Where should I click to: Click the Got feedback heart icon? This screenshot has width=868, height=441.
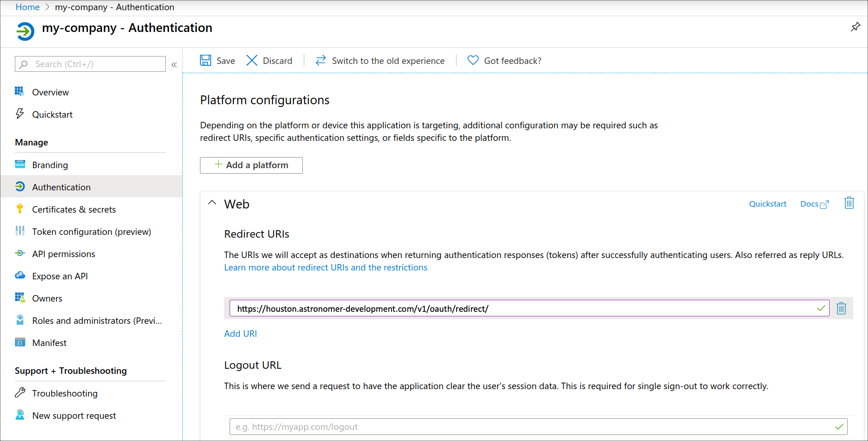473,61
